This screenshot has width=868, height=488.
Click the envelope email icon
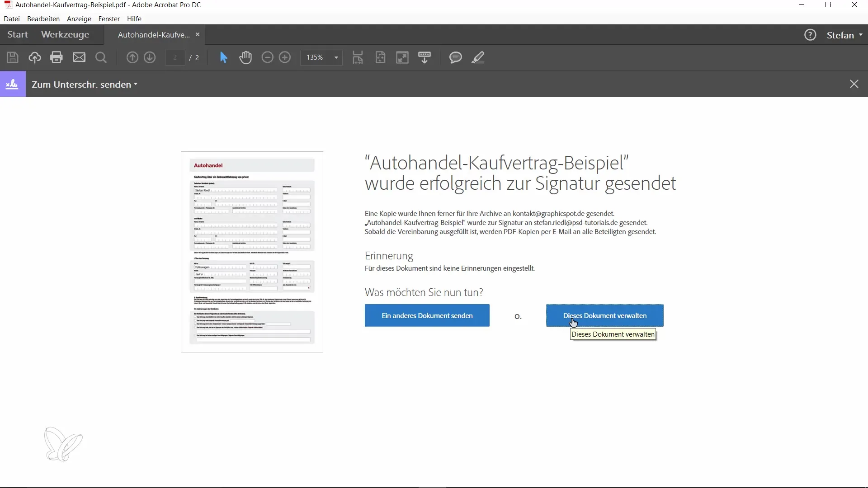(x=79, y=57)
